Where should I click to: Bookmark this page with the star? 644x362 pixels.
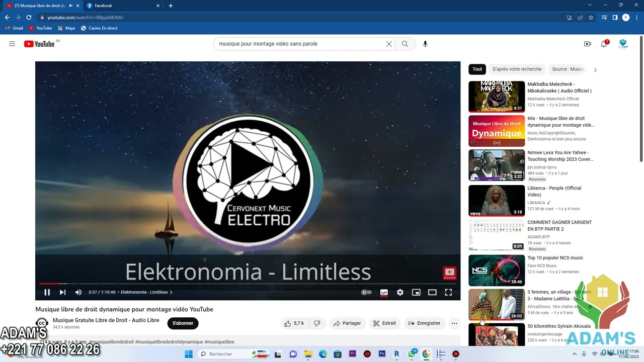click(x=591, y=17)
